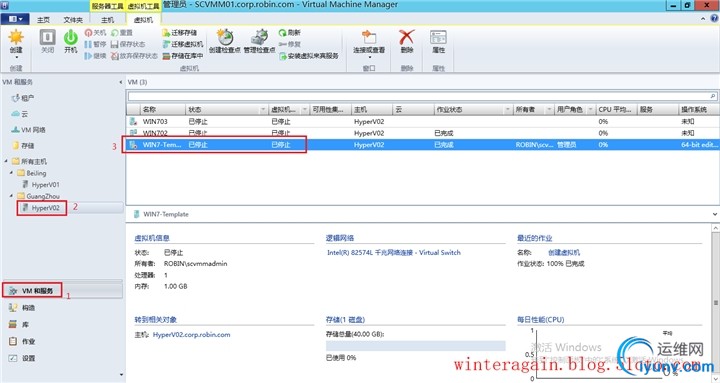Open the Intel(R) 82574L Virtual Switch link
The height and width of the screenshot is (383, 720).
coord(394,252)
